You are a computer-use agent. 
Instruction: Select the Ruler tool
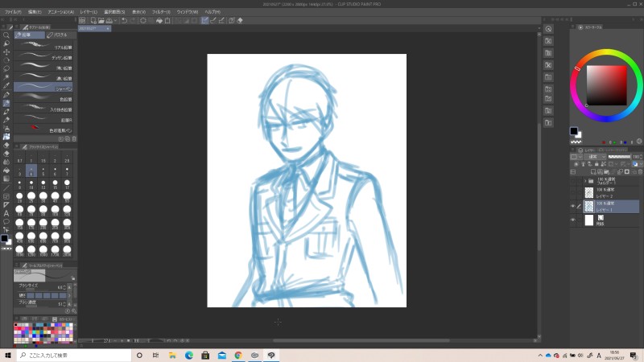6,205
